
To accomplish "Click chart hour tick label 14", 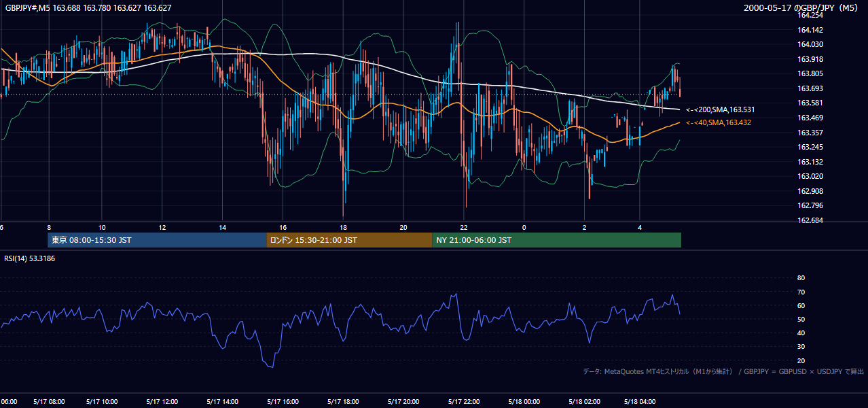I will pyautogui.click(x=222, y=227).
